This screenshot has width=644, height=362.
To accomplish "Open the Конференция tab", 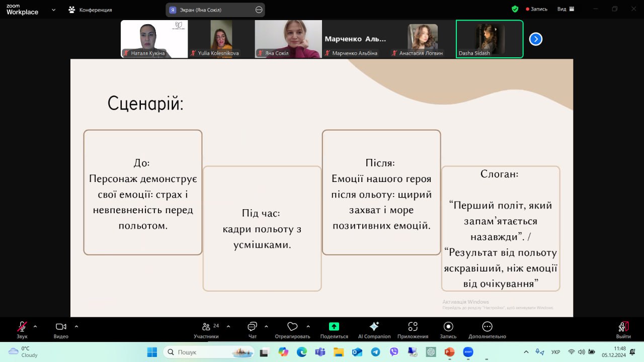I will pos(91,10).
